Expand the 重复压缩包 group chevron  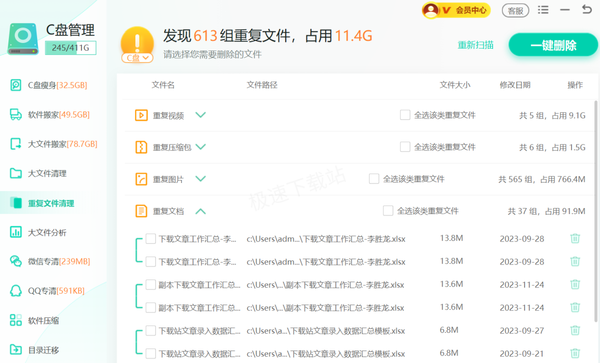pos(201,147)
